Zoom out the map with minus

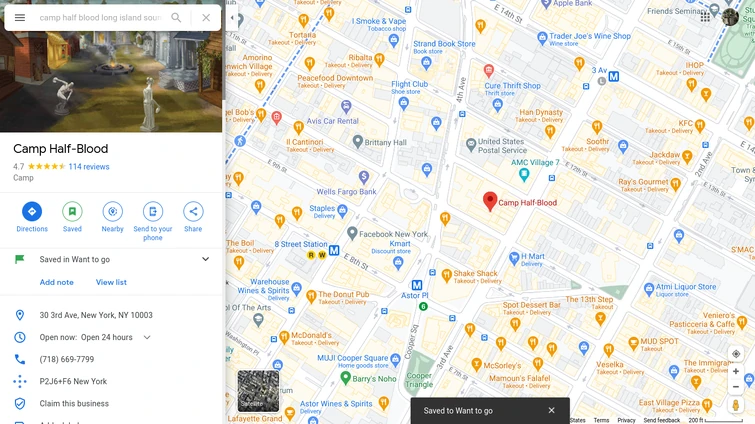pos(736,386)
